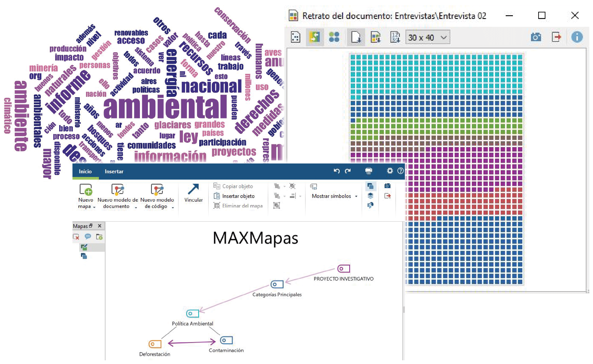
Task: Click the camera screenshot icon in the Retrato toolbar
Action: (536, 37)
